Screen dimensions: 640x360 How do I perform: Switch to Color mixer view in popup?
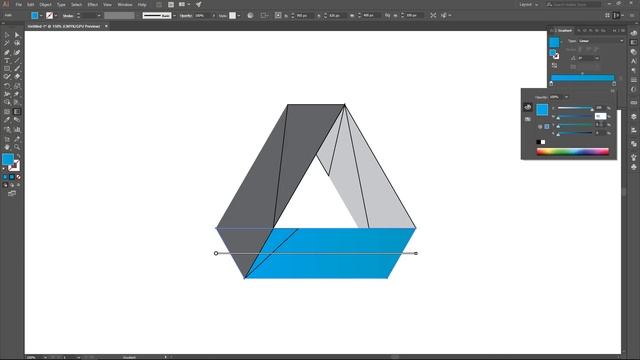[528, 107]
